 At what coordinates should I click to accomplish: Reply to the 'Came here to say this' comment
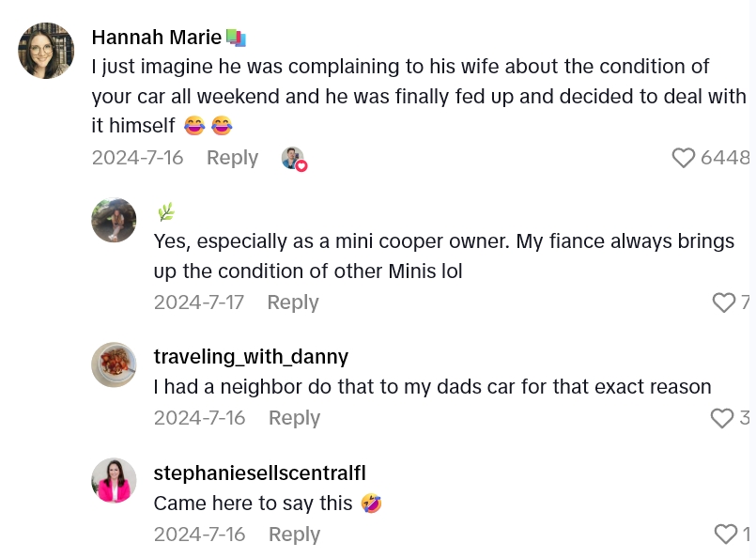(x=294, y=535)
